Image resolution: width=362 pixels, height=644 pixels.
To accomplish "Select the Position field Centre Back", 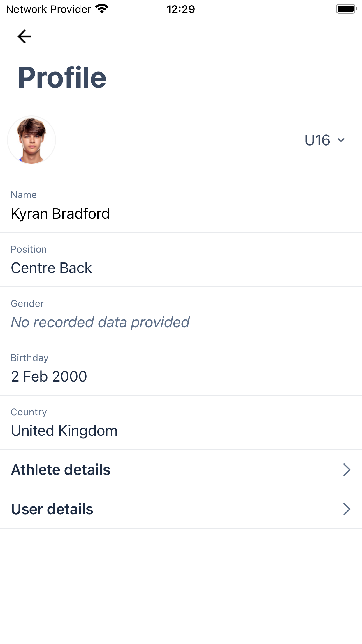I will [181, 260].
